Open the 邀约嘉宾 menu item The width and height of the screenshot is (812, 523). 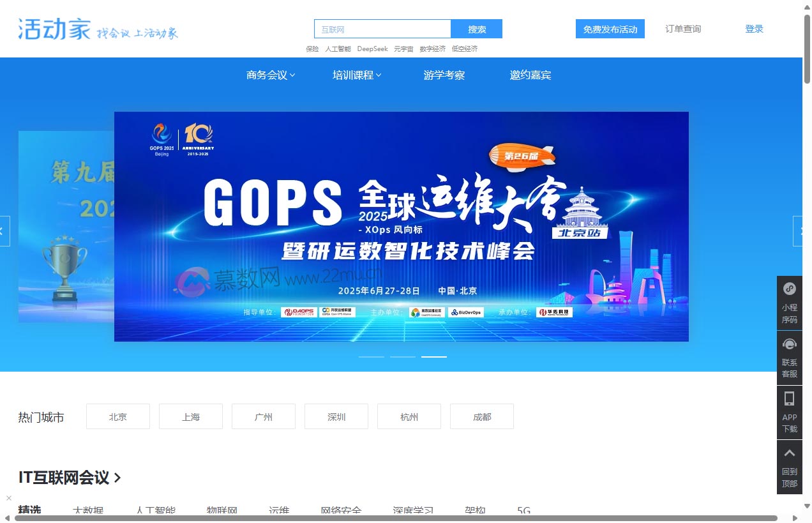tap(530, 75)
